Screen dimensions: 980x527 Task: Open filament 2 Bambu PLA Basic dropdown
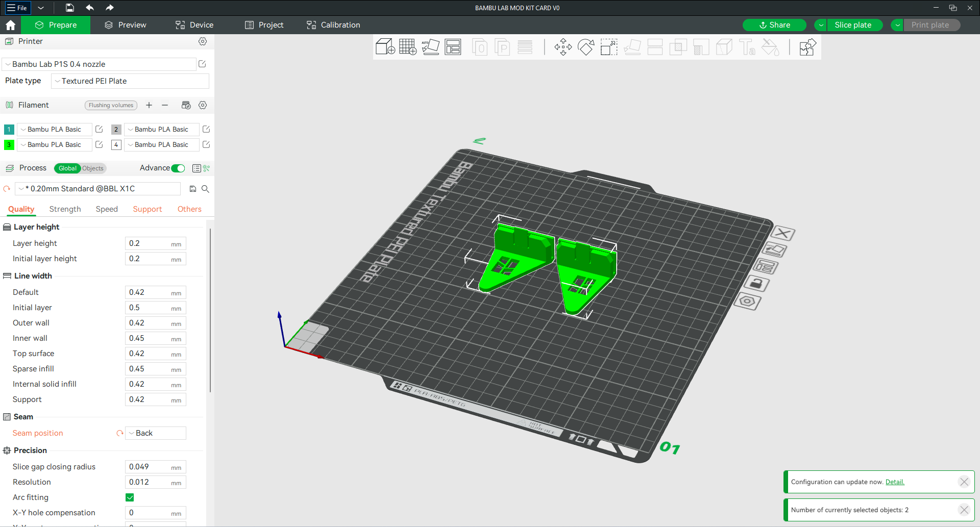coord(161,130)
